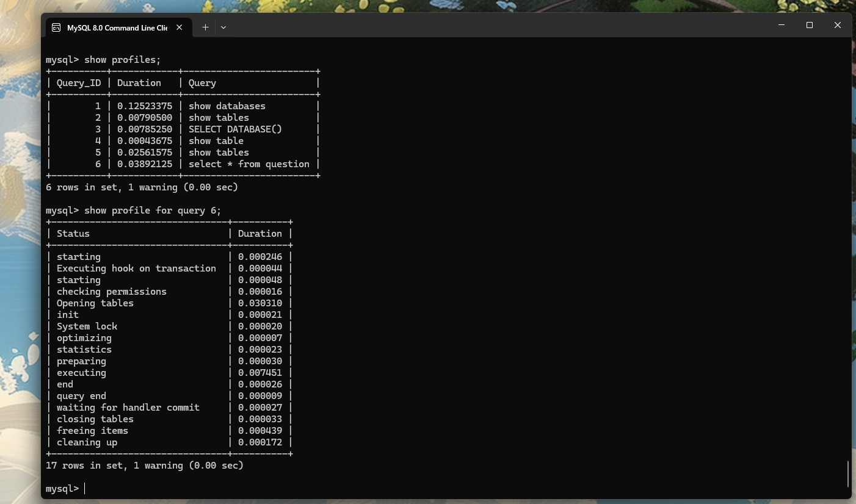Click 'Executing hook on transaction' status row
Screen dimensions: 856x504
pos(136,268)
